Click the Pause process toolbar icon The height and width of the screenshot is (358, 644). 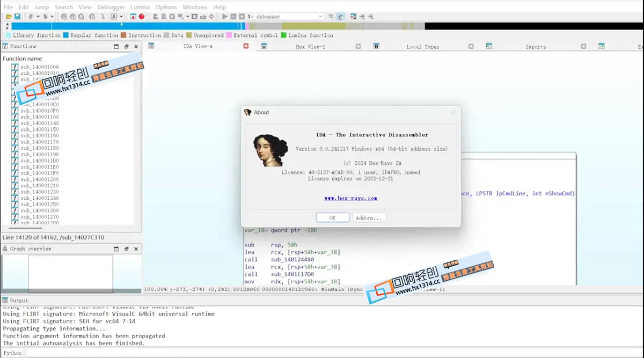(233, 17)
